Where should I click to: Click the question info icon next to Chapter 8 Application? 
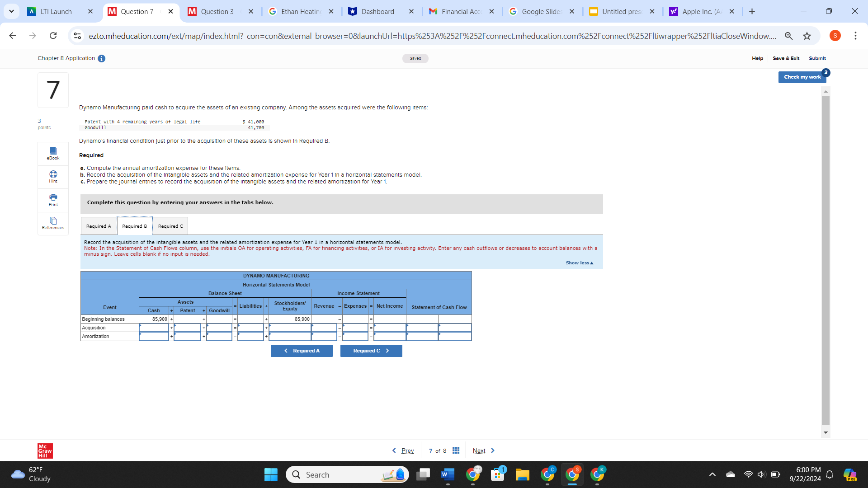point(101,58)
